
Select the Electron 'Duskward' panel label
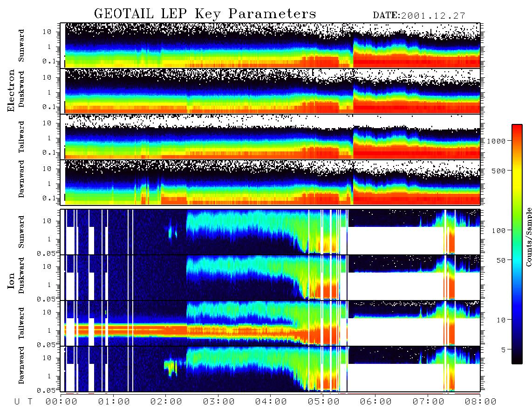click(x=21, y=89)
